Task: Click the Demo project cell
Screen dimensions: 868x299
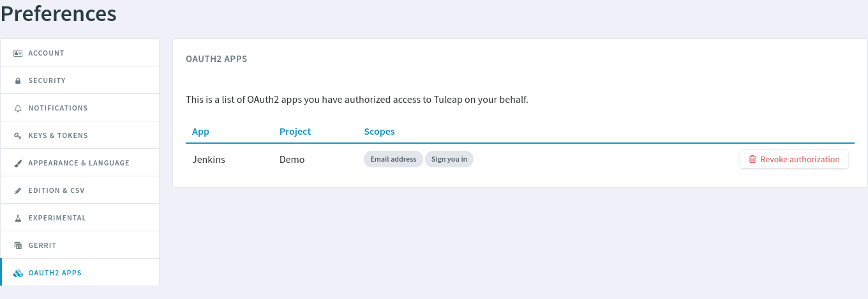Action: coord(292,160)
